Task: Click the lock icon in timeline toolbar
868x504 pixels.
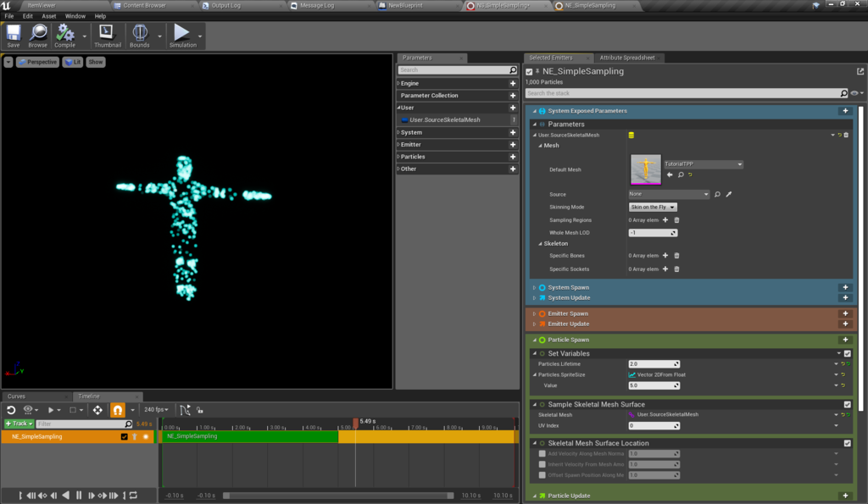Action: point(200,410)
